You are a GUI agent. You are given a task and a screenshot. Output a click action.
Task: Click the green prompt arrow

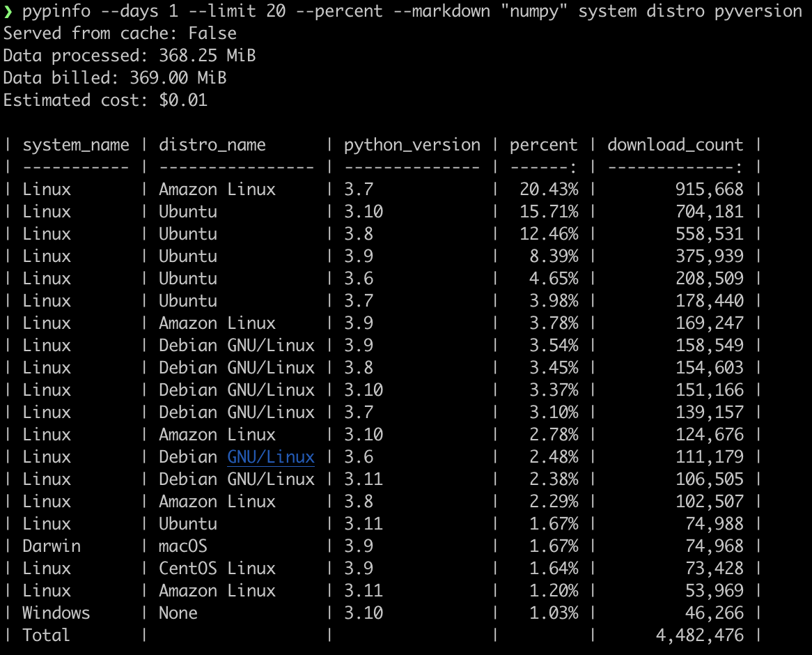click(8, 11)
